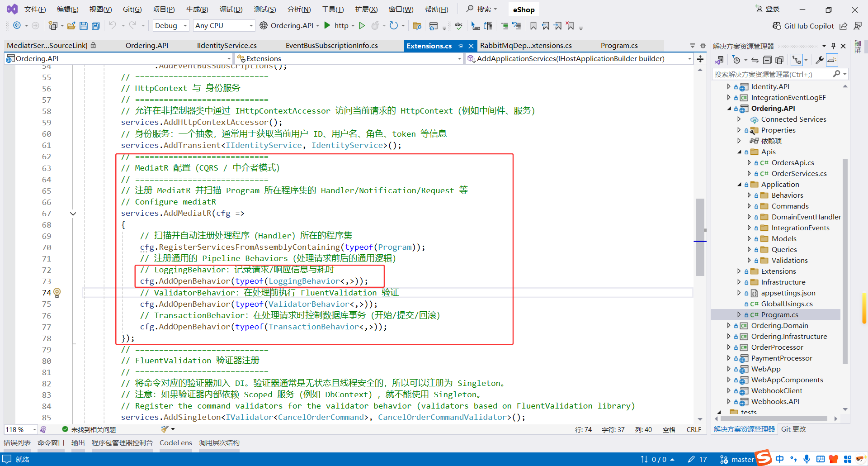Open the Git menu in the menu bar

click(x=132, y=9)
